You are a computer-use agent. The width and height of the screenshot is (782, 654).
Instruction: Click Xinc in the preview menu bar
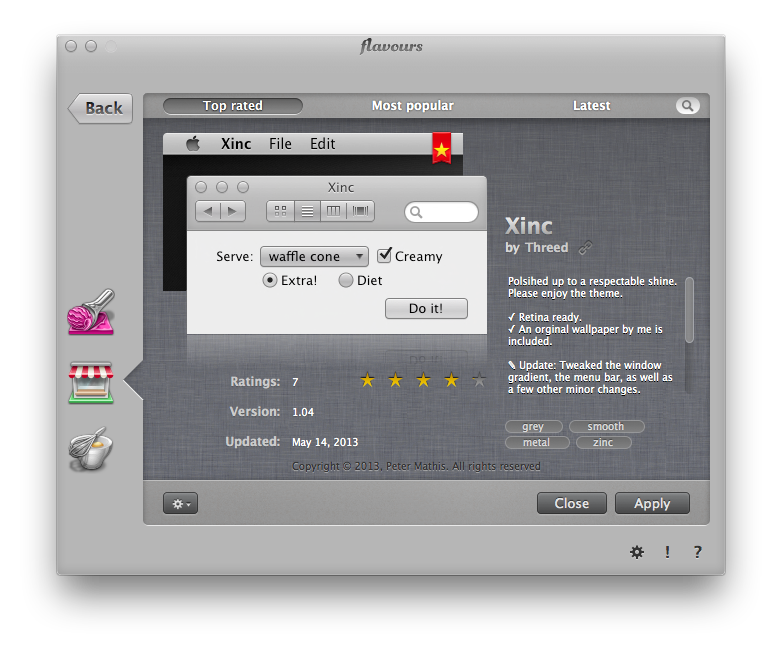click(x=236, y=144)
